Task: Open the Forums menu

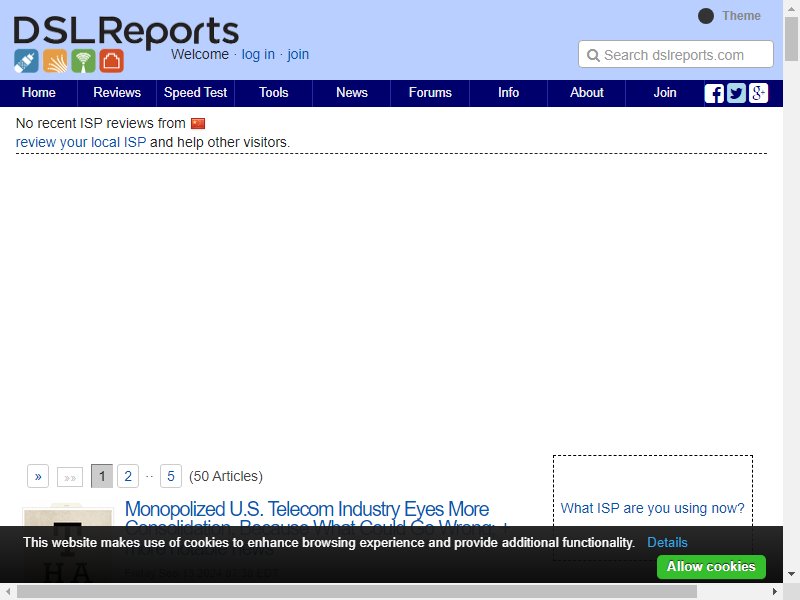Action: pyautogui.click(x=430, y=93)
